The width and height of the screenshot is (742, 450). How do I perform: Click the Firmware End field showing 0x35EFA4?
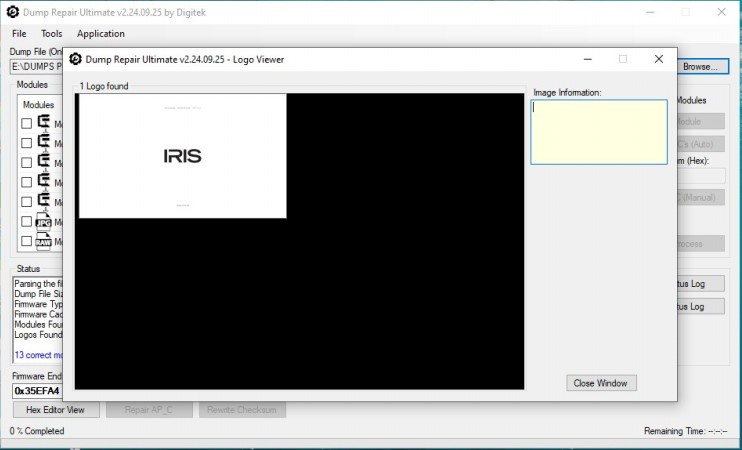point(37,391)
